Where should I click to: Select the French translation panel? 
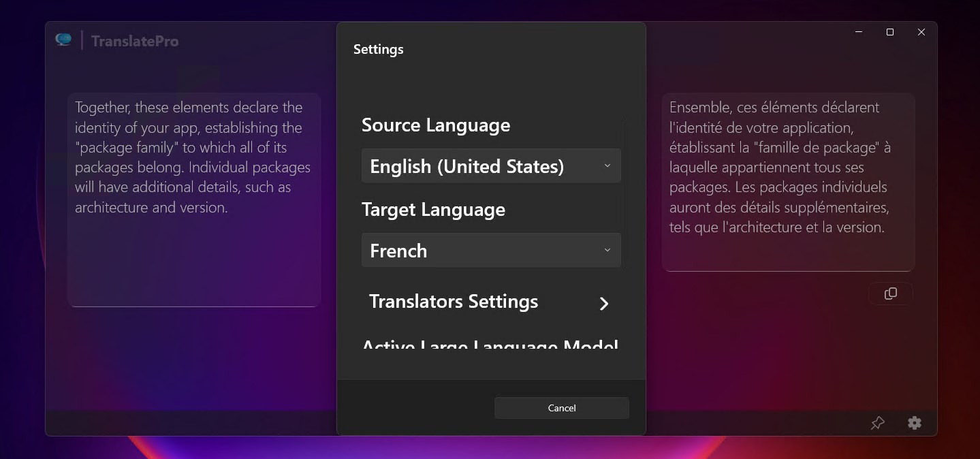(x=788, y=182)
